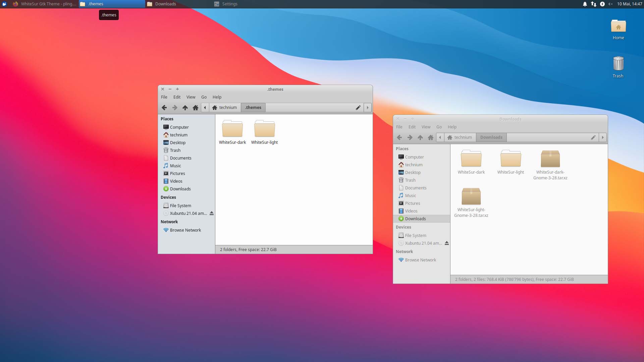Click the Home toolbar icon in the Downloads window
Viewport: 644px width, 362px height.
pos(430,137)
